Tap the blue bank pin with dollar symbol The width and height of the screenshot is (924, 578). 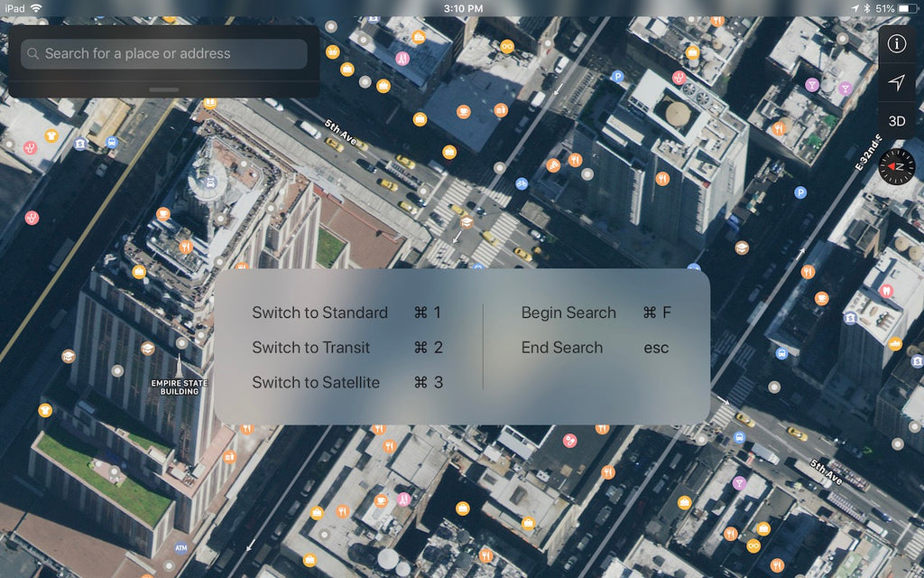(x=79, y=143)
